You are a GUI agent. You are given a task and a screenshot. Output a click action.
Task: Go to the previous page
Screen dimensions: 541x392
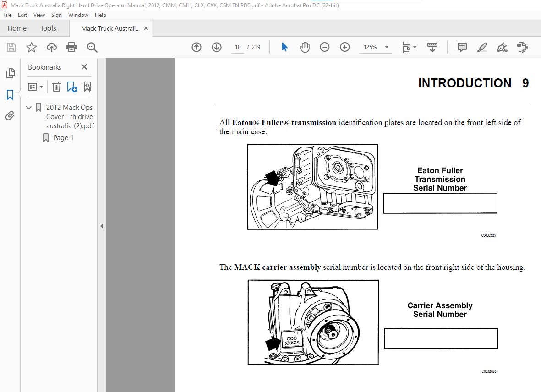click(x=197, y=47)
